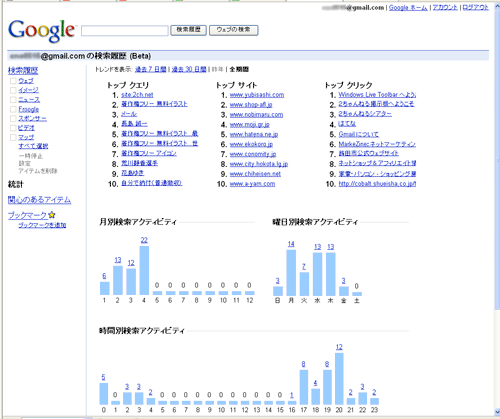Open top site www.nobimaru.com
The height and width of the screenshot is (419, 500).
(x=256, y=115)
